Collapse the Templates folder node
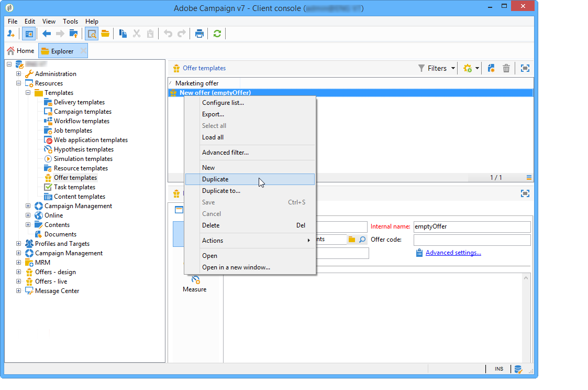This screenshot has width=588, height=390. point(28,93)
